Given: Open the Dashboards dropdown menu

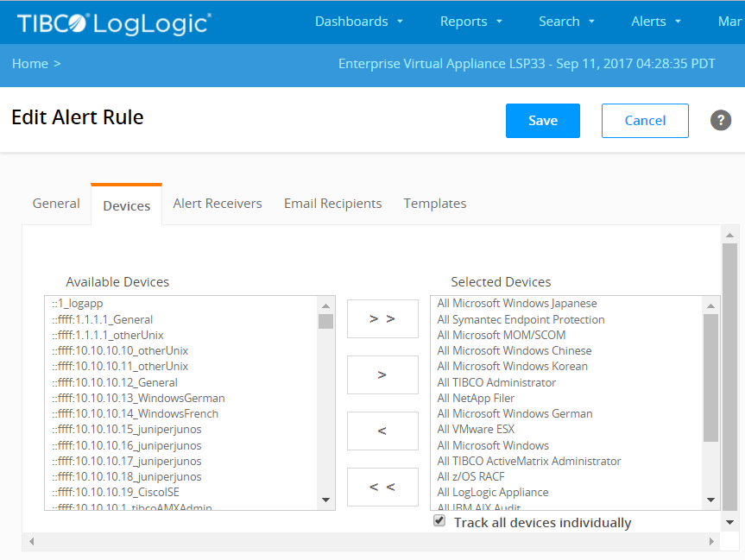Looking at the screenshot, I should [x=359, y=22].
